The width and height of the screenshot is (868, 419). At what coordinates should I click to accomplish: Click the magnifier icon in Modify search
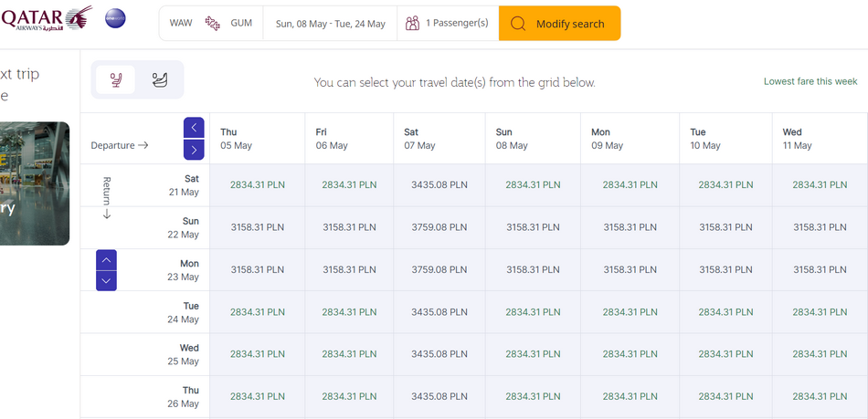pyautogui.click(x=517, y=24)
